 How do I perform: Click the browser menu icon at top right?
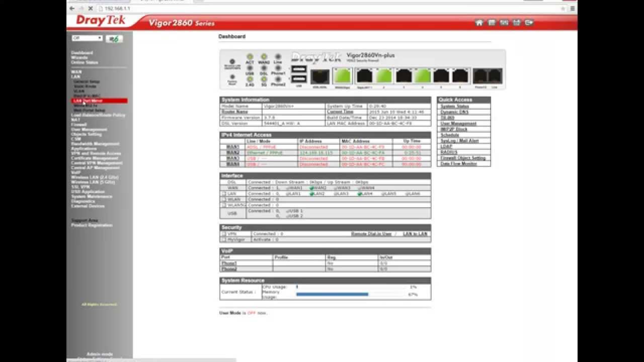pyautogui.click(x=572, y=9)
